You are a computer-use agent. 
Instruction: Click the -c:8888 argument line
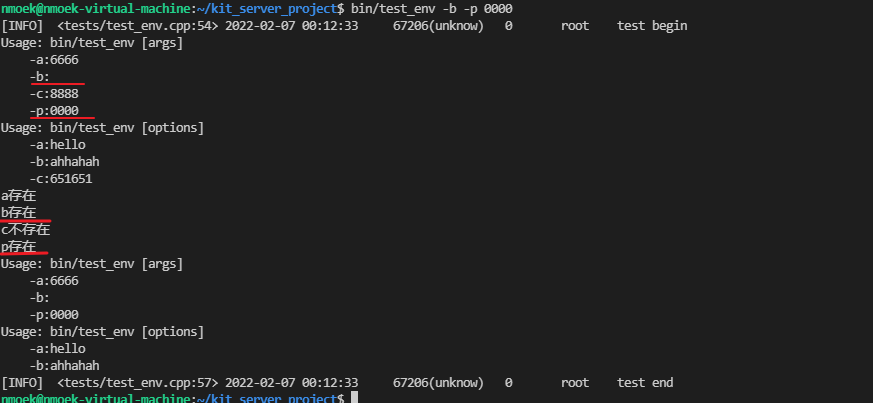[x=55, y=94]
